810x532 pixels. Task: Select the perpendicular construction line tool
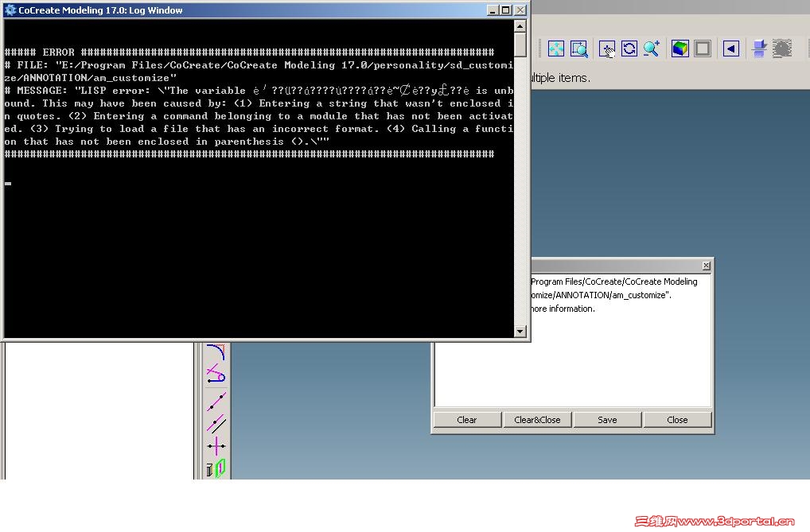[216, 446]
